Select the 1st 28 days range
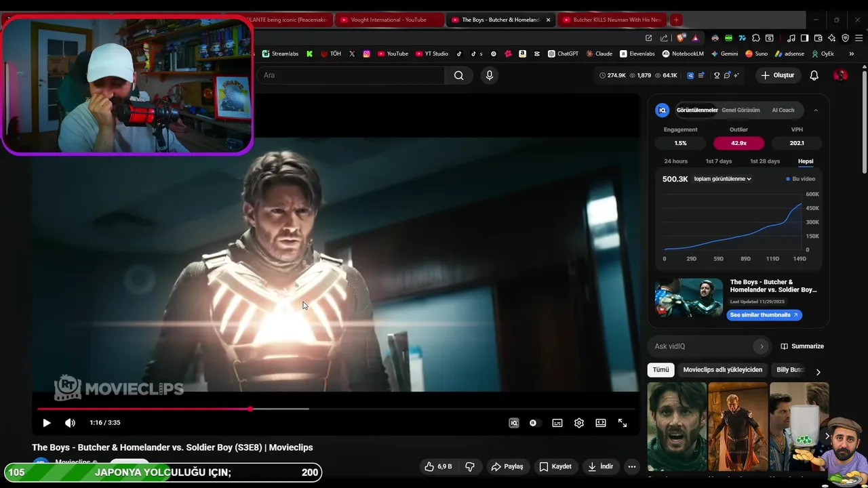868x488 pixels. tap(765, 161)
